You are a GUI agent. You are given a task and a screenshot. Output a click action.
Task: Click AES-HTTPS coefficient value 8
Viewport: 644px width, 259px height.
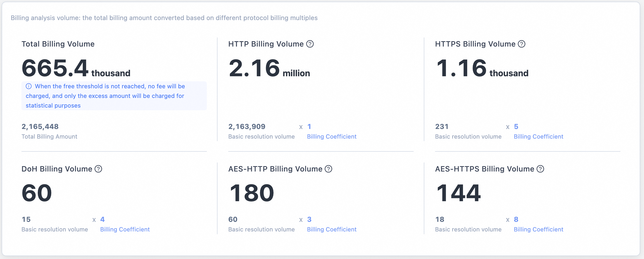516,219
